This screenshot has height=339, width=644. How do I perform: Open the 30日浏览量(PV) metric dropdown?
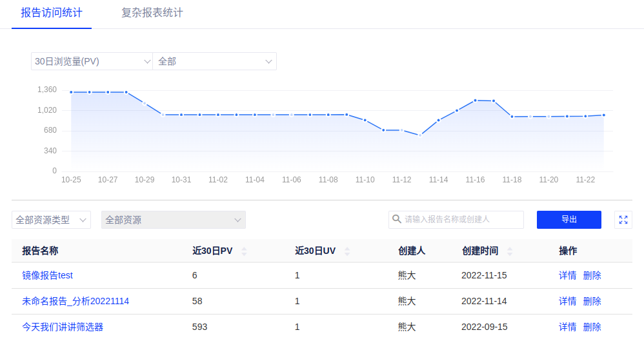tap(92, 61)
